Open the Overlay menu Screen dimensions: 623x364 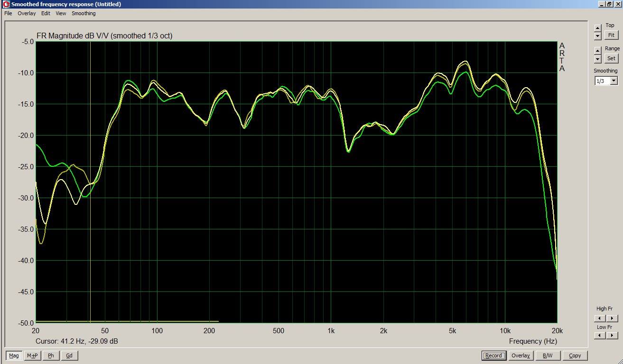pos(27,13)
